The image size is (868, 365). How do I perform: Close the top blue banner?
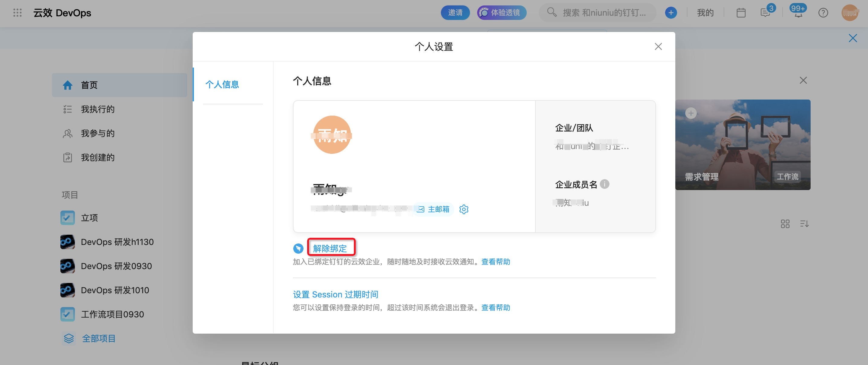[x=853, y=38]
